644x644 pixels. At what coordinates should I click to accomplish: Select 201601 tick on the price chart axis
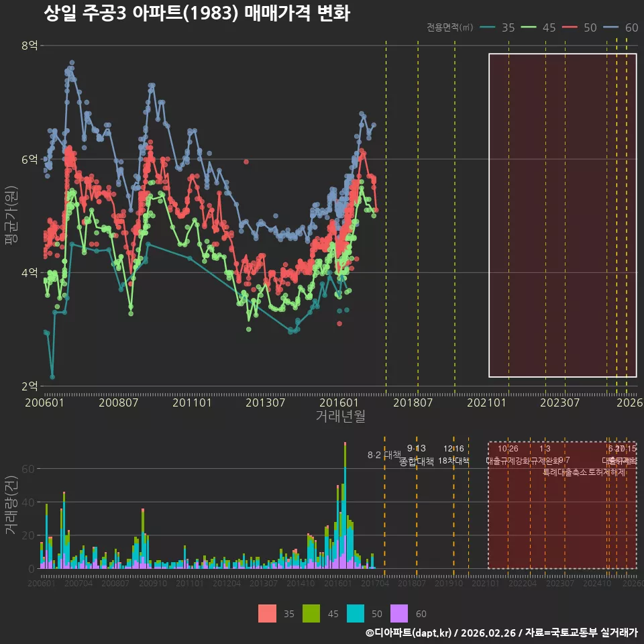pos(339,402)
